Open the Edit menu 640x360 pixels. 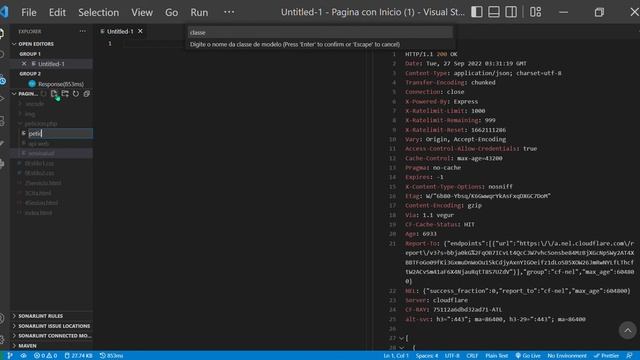tap(57, 12)
